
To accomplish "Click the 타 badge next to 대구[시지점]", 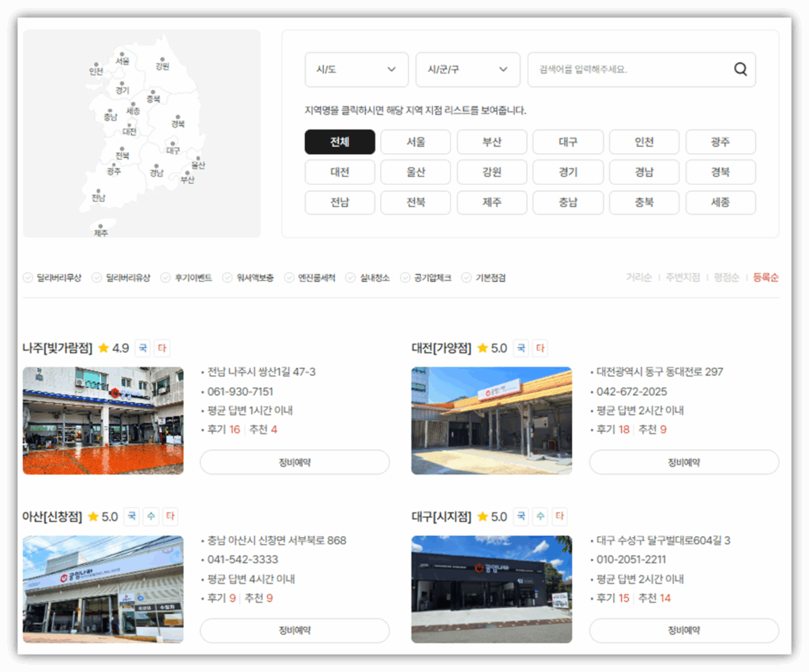I will click(x=559, y=516).
